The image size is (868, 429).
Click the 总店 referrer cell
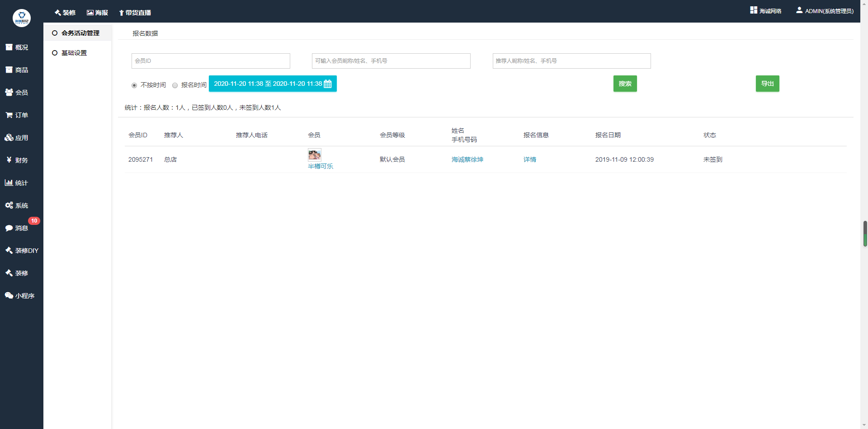click(x=170, y=159)
